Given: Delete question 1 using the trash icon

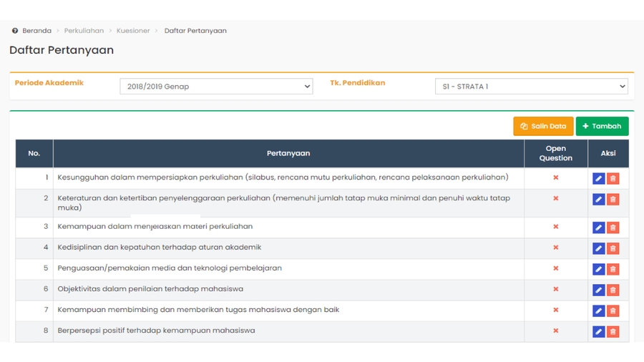Looking at the screenshot, I should 613,178.
